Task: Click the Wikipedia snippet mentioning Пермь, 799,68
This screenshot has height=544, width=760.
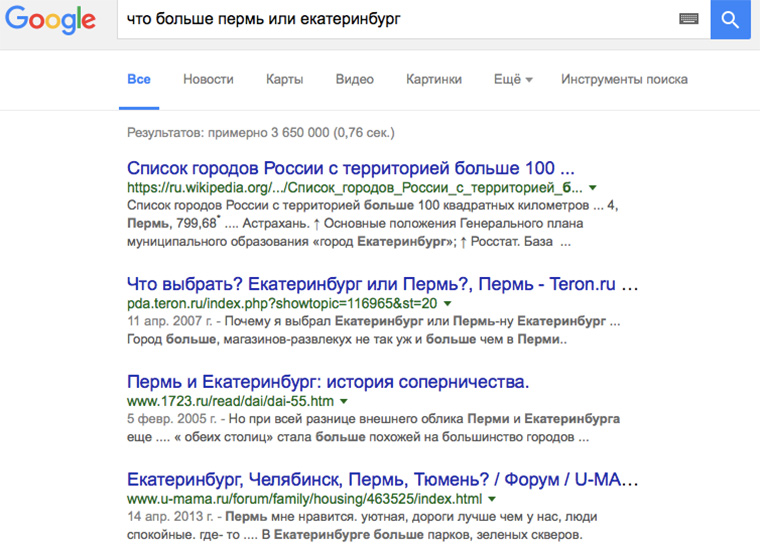Action: (x=372, y=224)
